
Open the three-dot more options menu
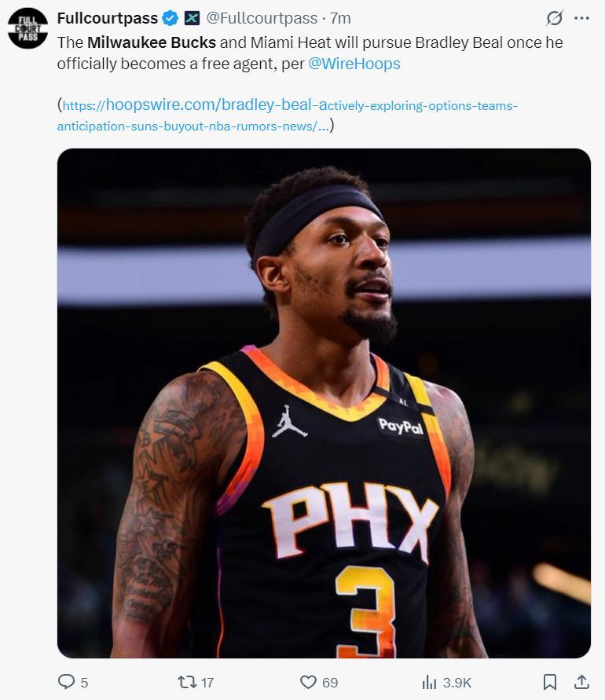pos(581,18)
